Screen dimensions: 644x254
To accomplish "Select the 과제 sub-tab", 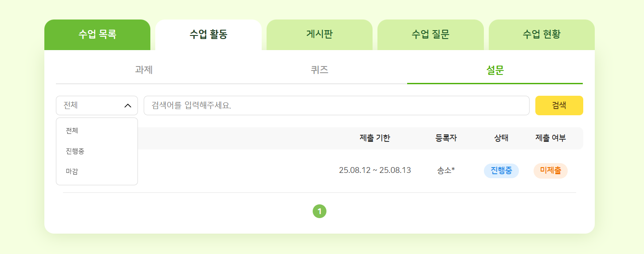I will [144, 70].
